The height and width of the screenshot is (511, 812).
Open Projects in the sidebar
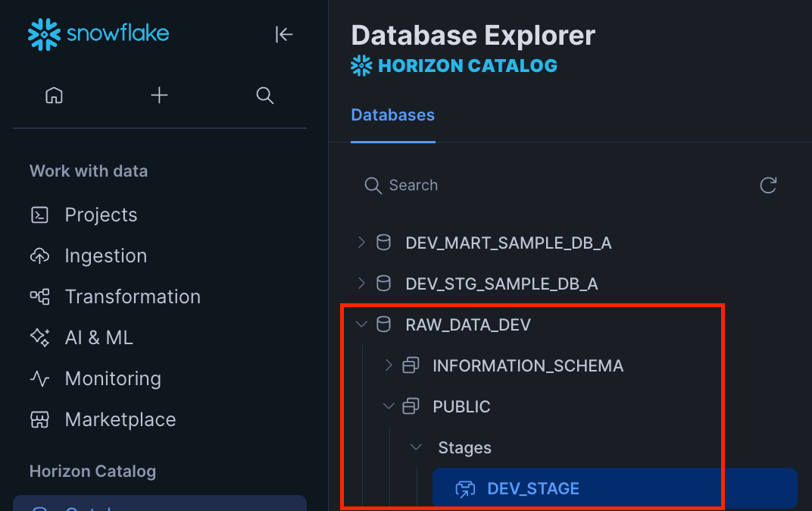tap(101, 215)
